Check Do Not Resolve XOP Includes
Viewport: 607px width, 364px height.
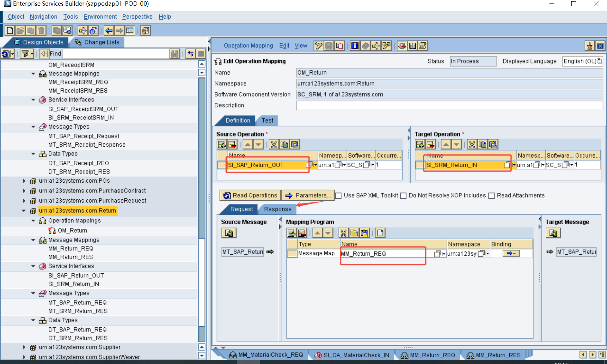pos(403,196)
